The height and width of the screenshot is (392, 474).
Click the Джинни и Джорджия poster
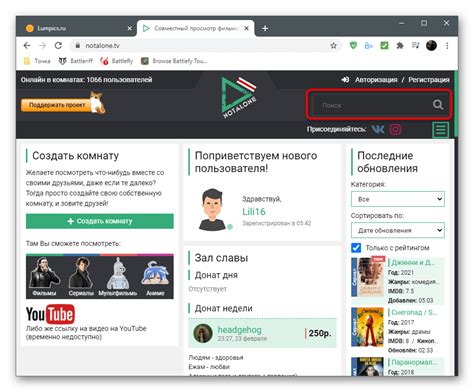[x=368, y=277]
